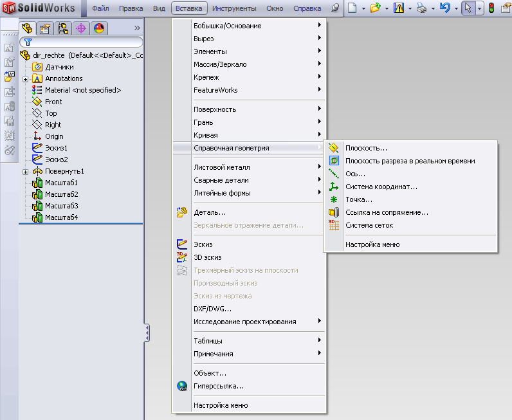Open the Файл menu

pyautogui.click(x=100, y=8)
